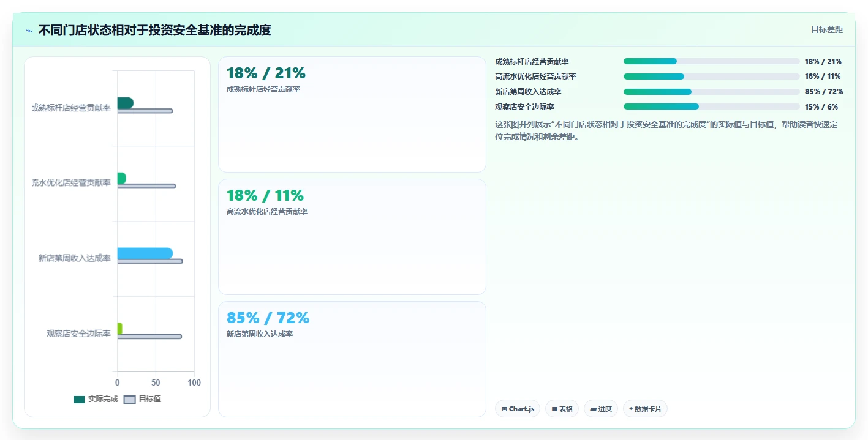
Task: Click the 观察店安全边际率 progress row label
Action: pyautogui.click(x=524, y=106)
